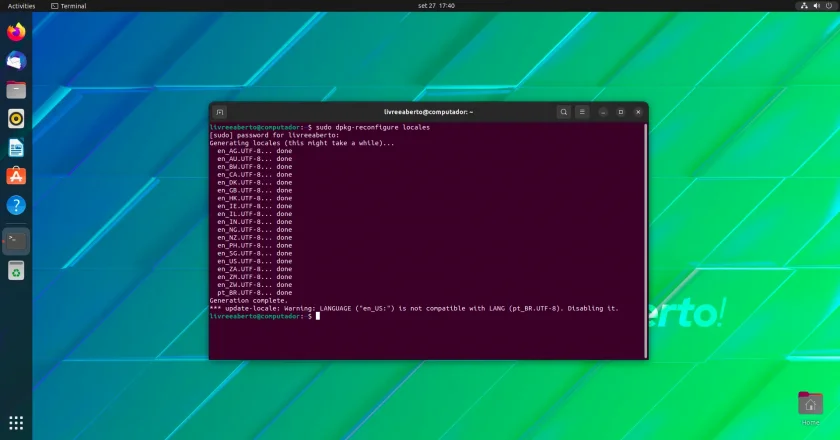Click the 'Generation complete.' line

[x=249, y=301]
